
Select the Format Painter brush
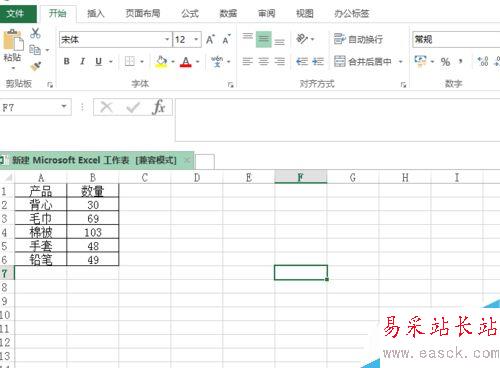[x=36, y=66]
